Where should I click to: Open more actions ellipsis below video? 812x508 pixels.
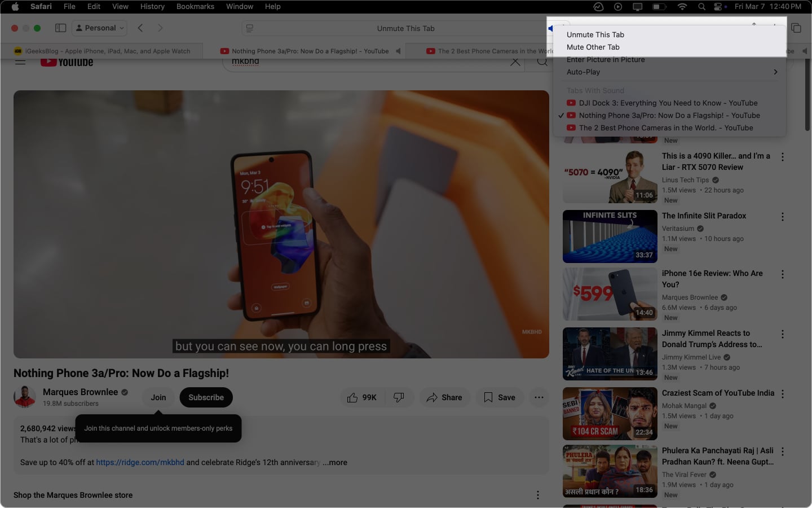539,397
